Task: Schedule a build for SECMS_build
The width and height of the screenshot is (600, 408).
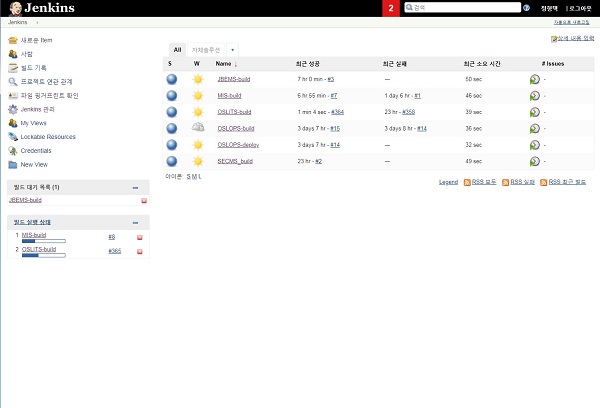Action: pyautogui.click(x=535, y=161)
